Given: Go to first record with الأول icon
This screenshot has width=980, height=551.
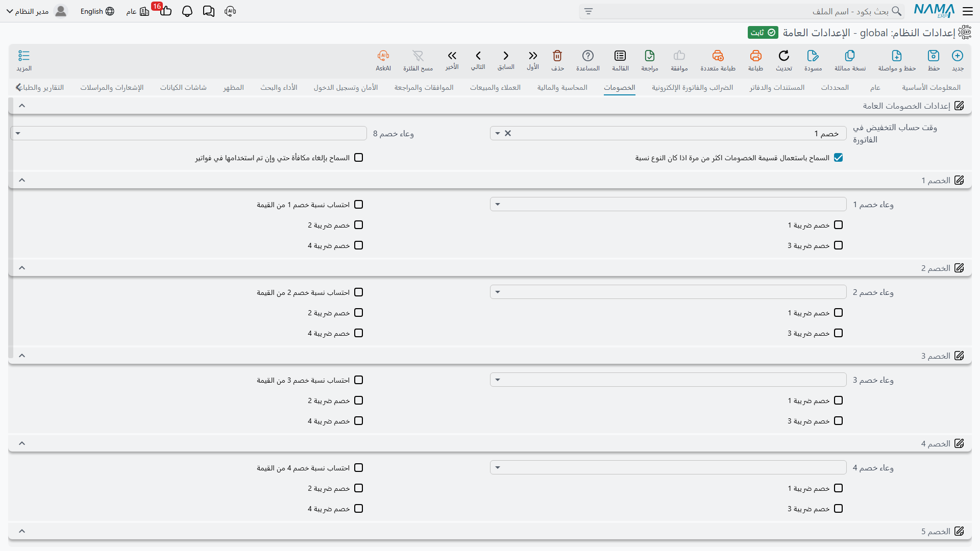Looking at the screenshot, I should pyautogui.click(x=533, y=56).
